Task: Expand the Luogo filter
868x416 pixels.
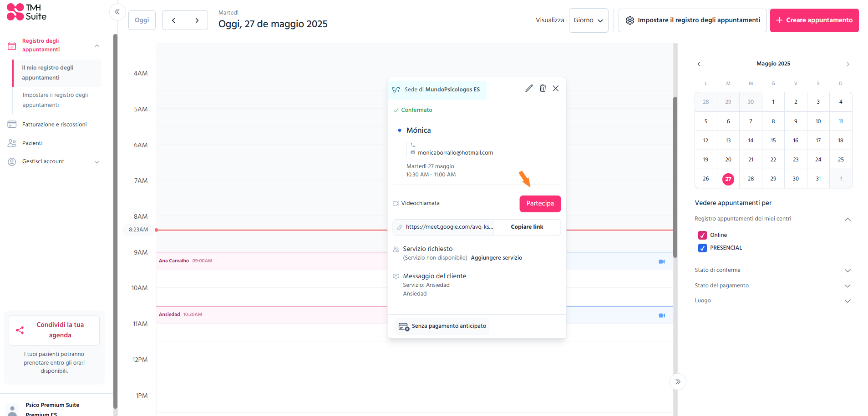Action: (848, 301)
